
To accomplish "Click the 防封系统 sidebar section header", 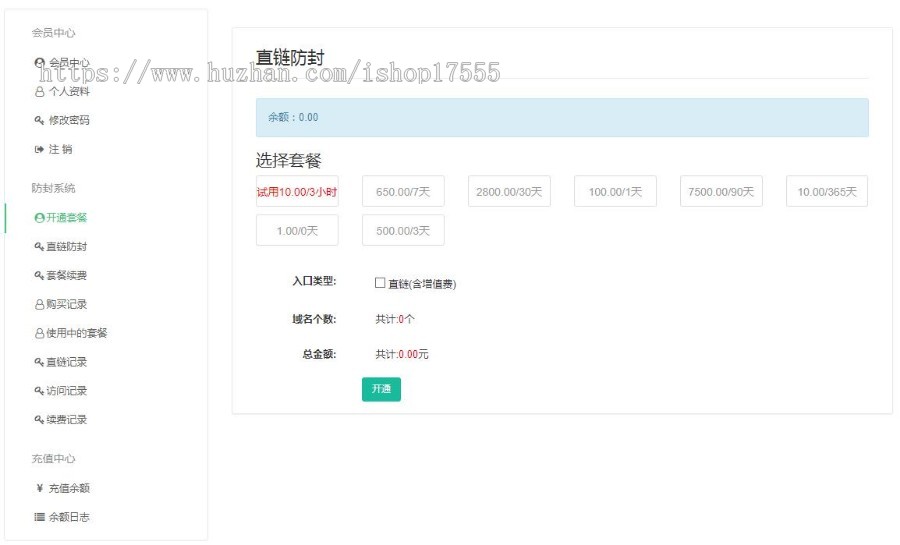I will click(x=53, y=188).
